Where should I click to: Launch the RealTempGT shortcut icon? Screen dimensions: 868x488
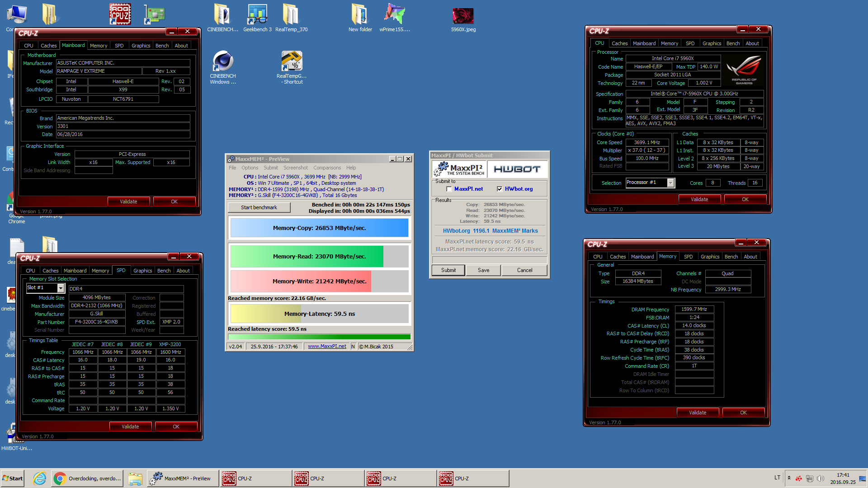tap(292, 67)
